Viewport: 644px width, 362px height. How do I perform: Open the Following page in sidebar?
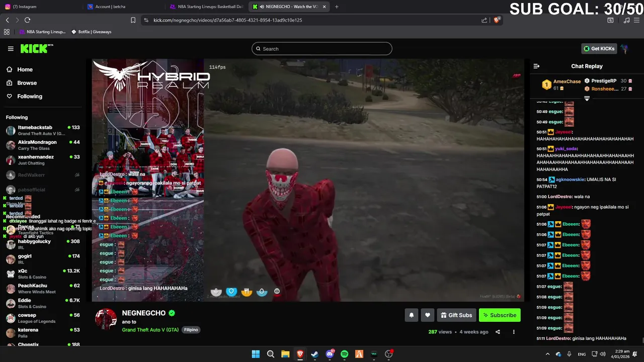click(x=30, y=96)
